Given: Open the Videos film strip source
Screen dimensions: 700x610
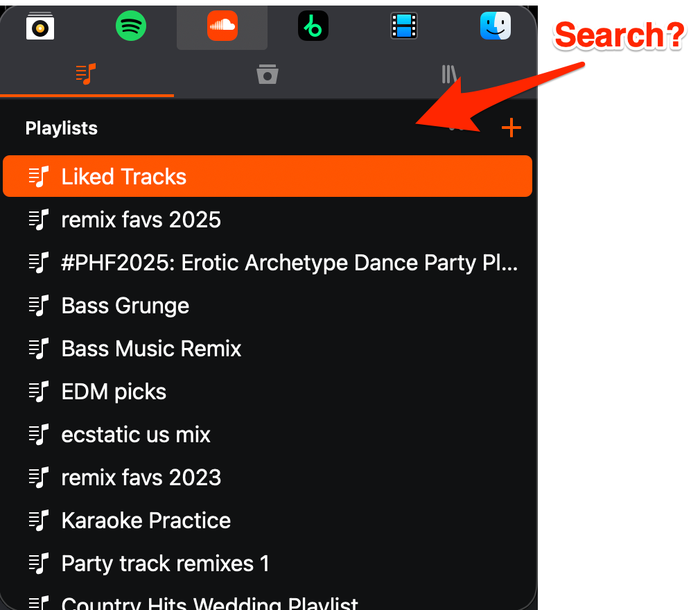Looking at the screenshot, I should coord(404,27).
